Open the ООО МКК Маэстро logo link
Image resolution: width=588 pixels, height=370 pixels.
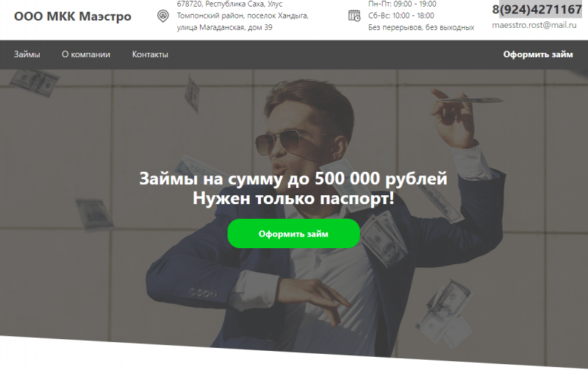(73, 16)
